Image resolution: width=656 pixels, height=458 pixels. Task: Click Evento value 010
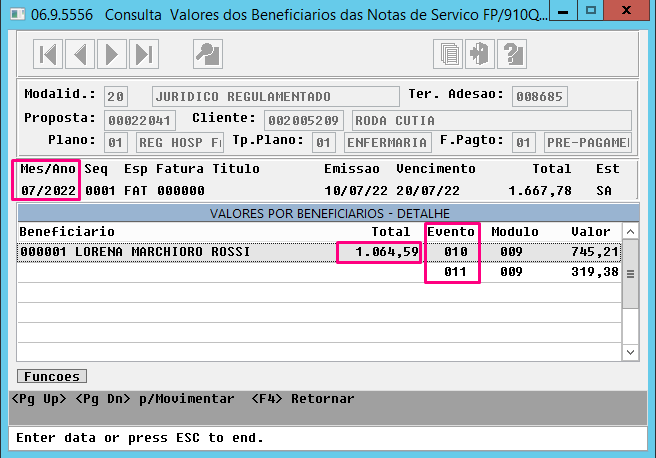pos(456,252)
